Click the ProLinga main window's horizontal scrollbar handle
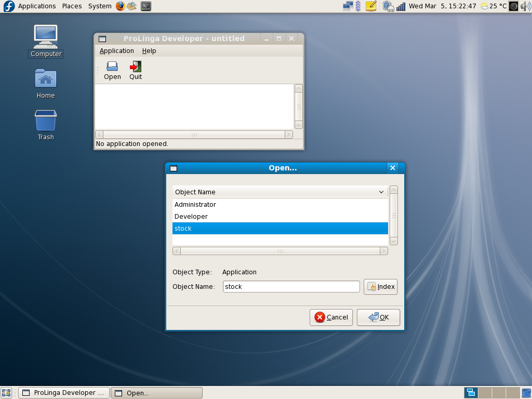 [194, 135]
